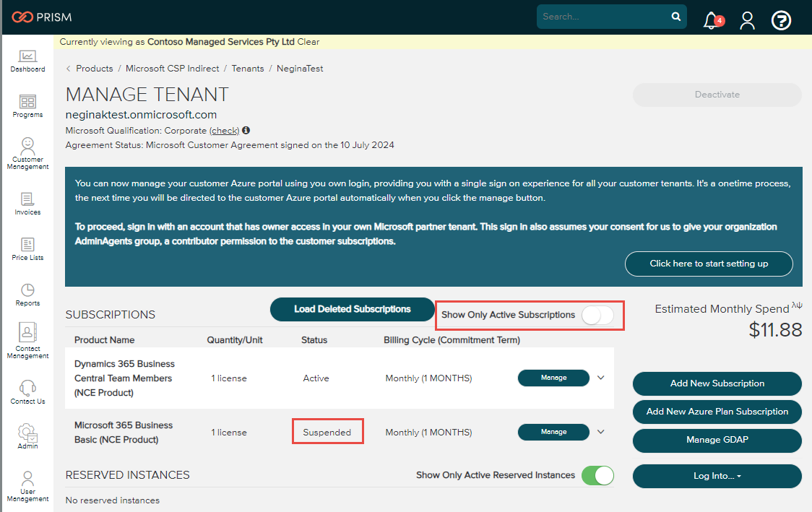Viewport: 812px width, 512px height.
Task: Click the Status column header
Action: [314, 340]
